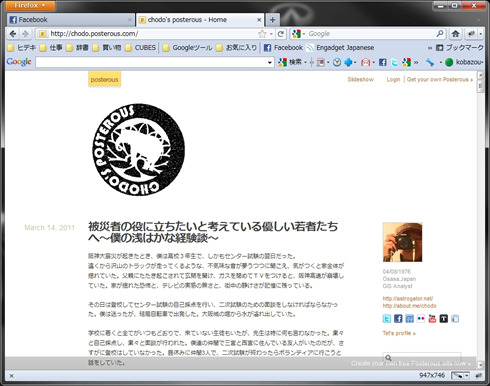Click the Login link
Image resolution: width=490 pixels, height=386 pixels.
pos(393,79)
